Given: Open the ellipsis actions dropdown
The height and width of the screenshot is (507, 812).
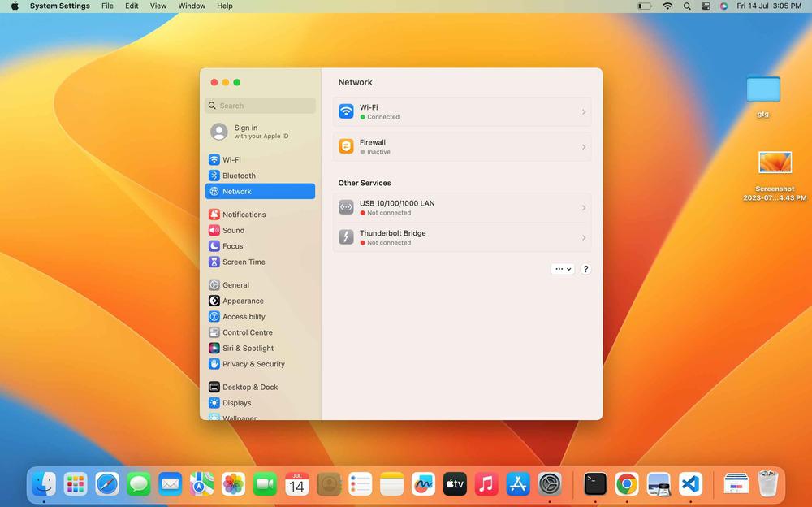Looking at the screenshot, I should (x=562, y=269).
